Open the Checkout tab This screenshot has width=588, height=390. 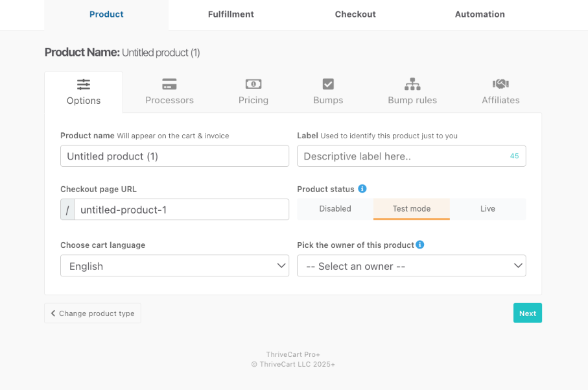355,14
